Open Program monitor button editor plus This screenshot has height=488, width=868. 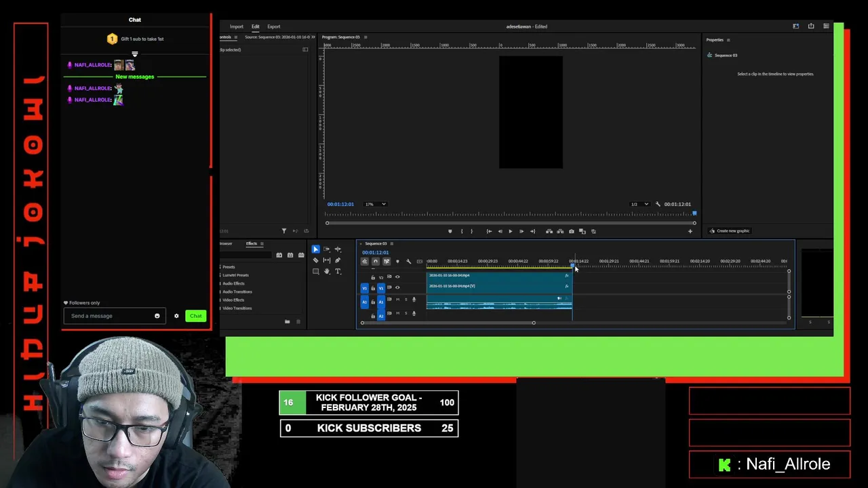[x=690, y=231]
